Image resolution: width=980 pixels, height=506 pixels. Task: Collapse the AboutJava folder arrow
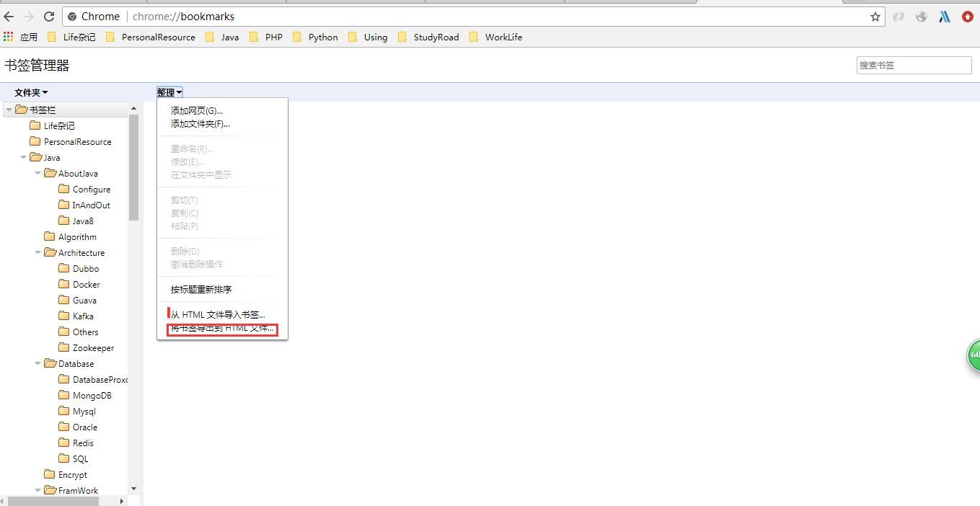pyautogui.click(x=37, y=173)
